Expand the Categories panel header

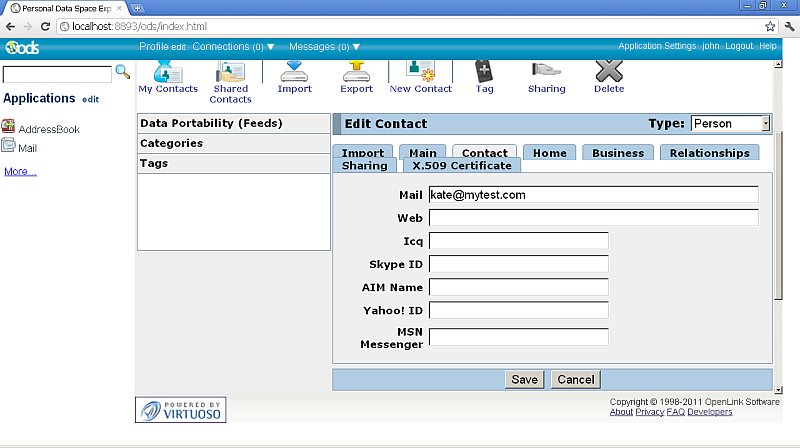tap(233, 143)
